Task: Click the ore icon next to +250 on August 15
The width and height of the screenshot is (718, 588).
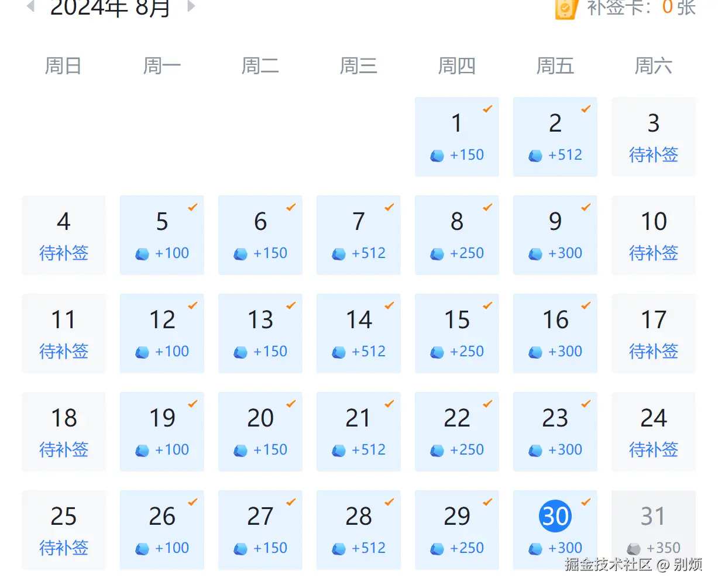Action: (436, 352)
